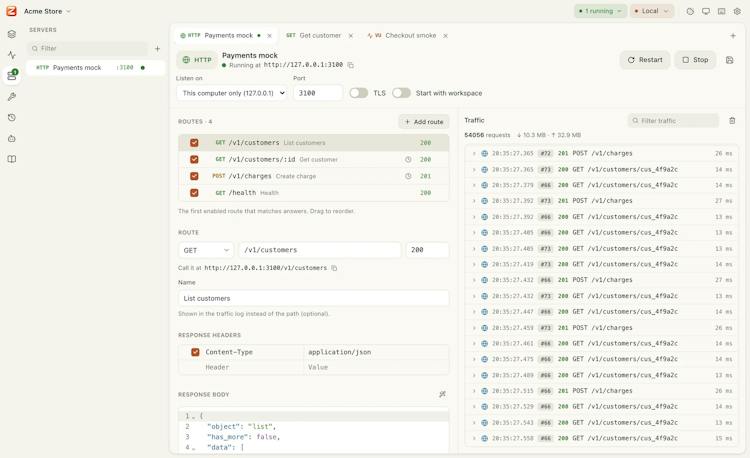Uncheck the /health route checkbox

point(194,193)
